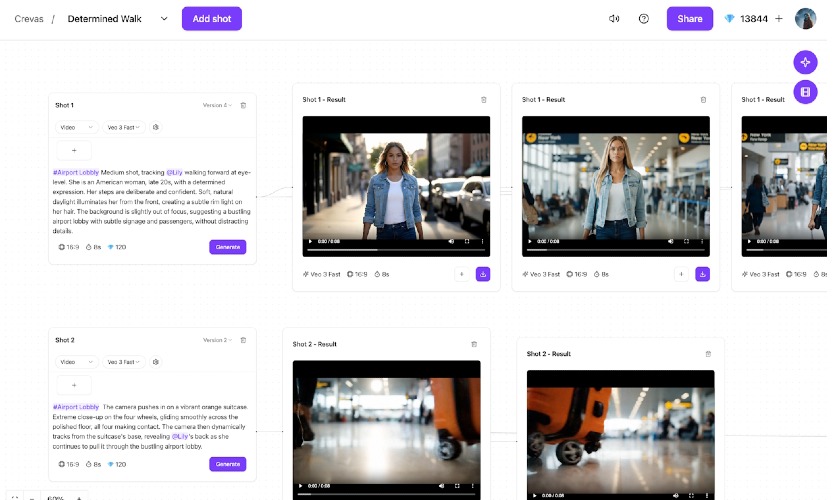Open the help question mark icon

coord(644,19)
